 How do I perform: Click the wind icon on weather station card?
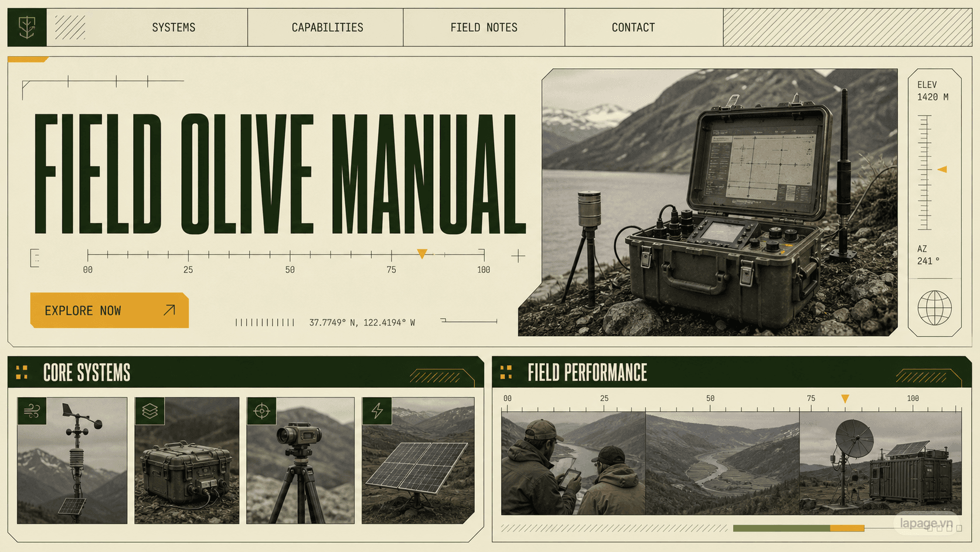[x=32, y=411]
